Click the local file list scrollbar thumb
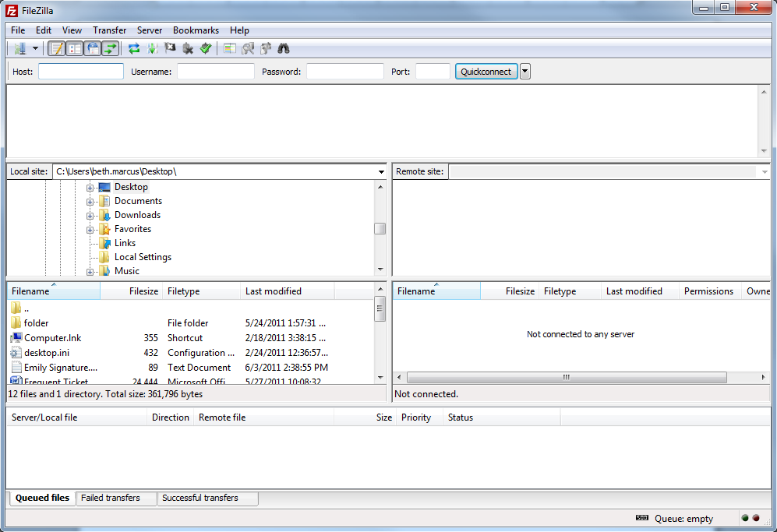Viewport: 777px width, 532px height. (380, 308)
